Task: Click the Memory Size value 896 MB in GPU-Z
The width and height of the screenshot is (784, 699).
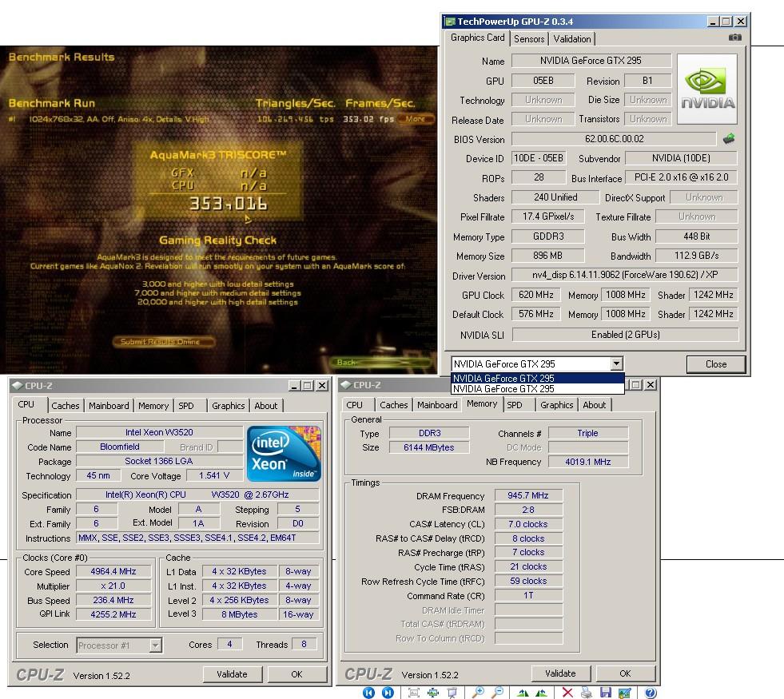Action: [x=548, y=256]
